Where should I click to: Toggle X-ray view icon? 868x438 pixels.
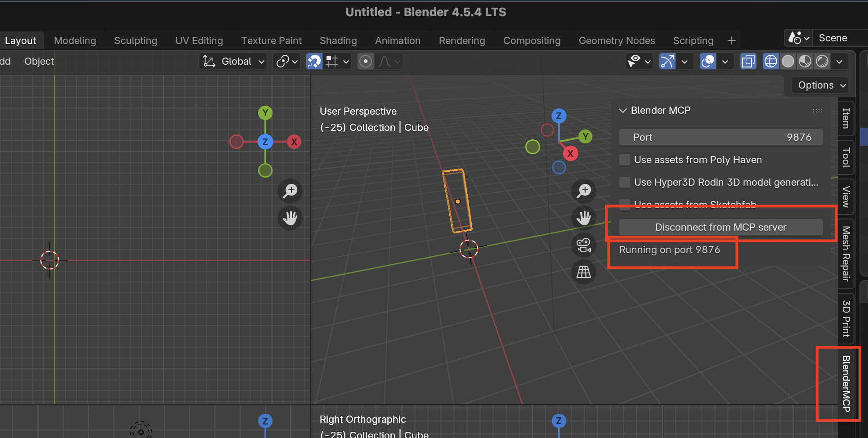pyautogui.click(x=748, y=61)
